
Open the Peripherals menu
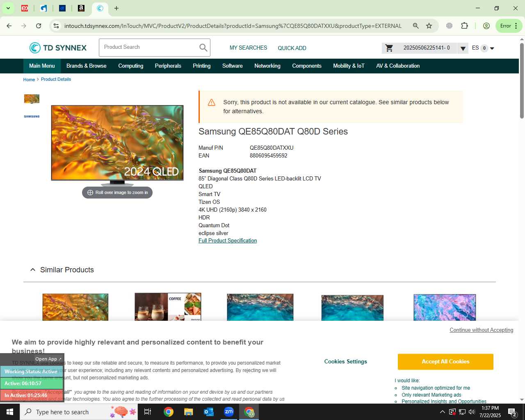(x=168, y=66)
